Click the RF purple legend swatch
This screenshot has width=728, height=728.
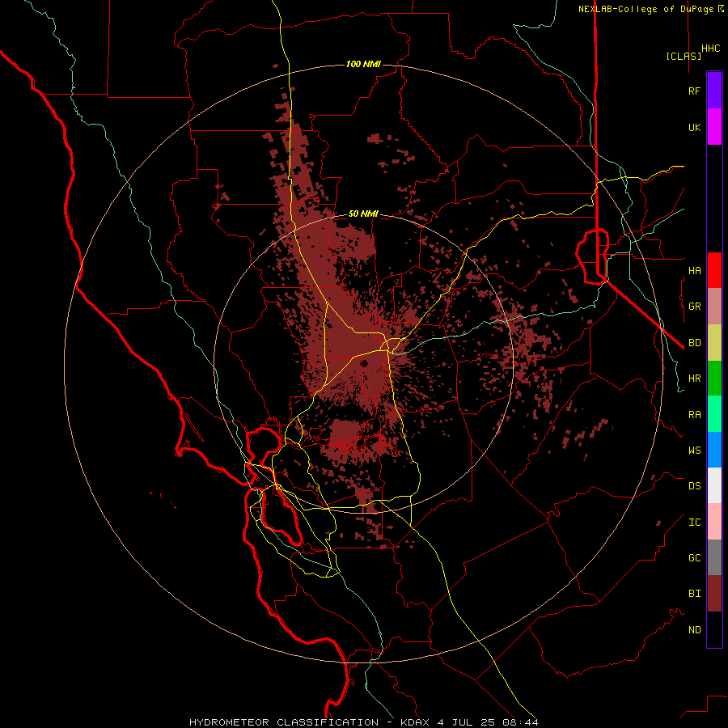(x=714, y=91)
